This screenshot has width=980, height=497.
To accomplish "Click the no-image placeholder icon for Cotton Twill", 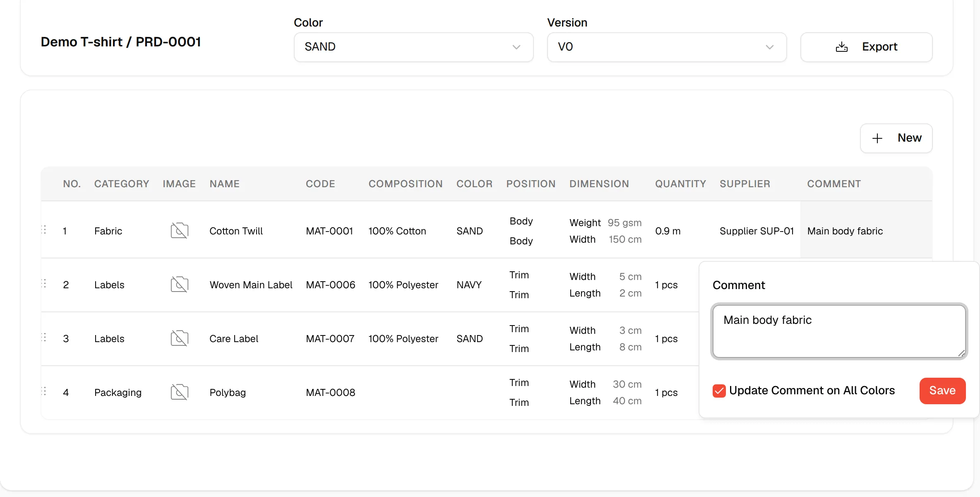I will (180, 231).
